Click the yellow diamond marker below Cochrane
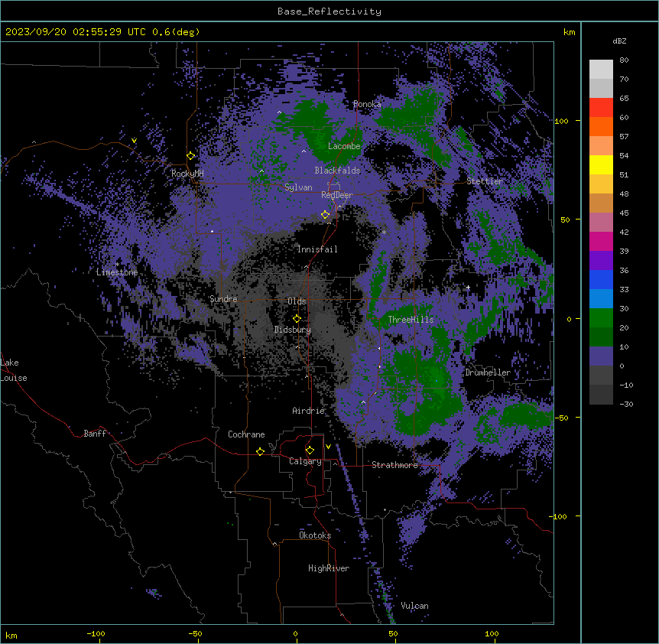 point(261,451)
